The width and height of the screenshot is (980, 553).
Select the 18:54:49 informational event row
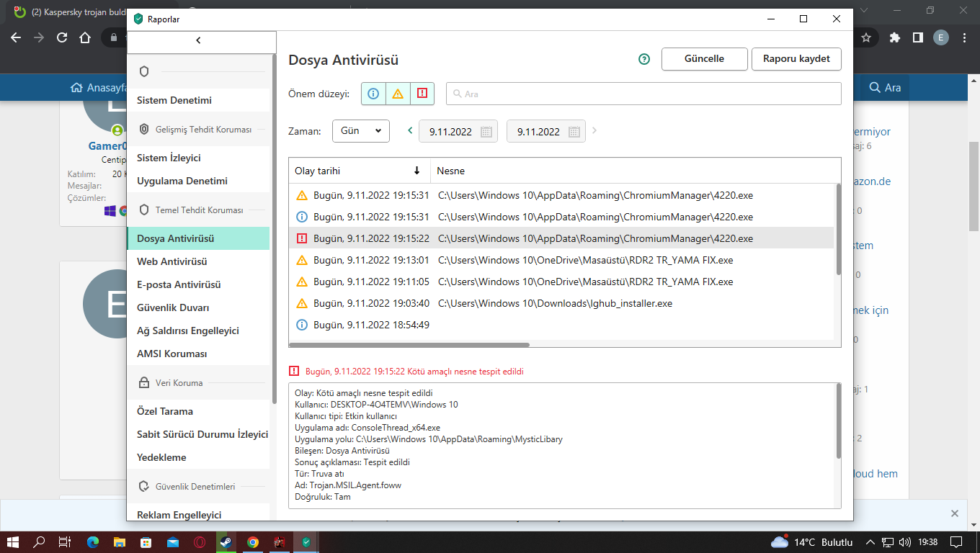point(561,325)
